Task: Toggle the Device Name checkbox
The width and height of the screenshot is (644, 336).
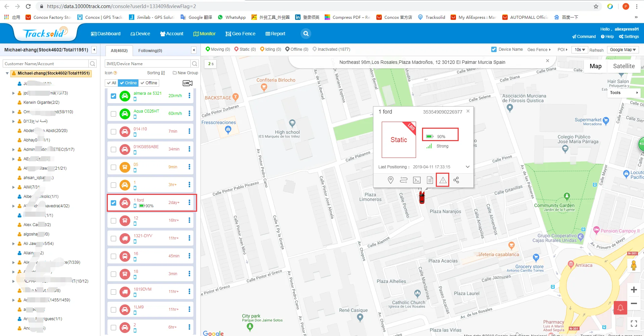Action: pos(494,49)
